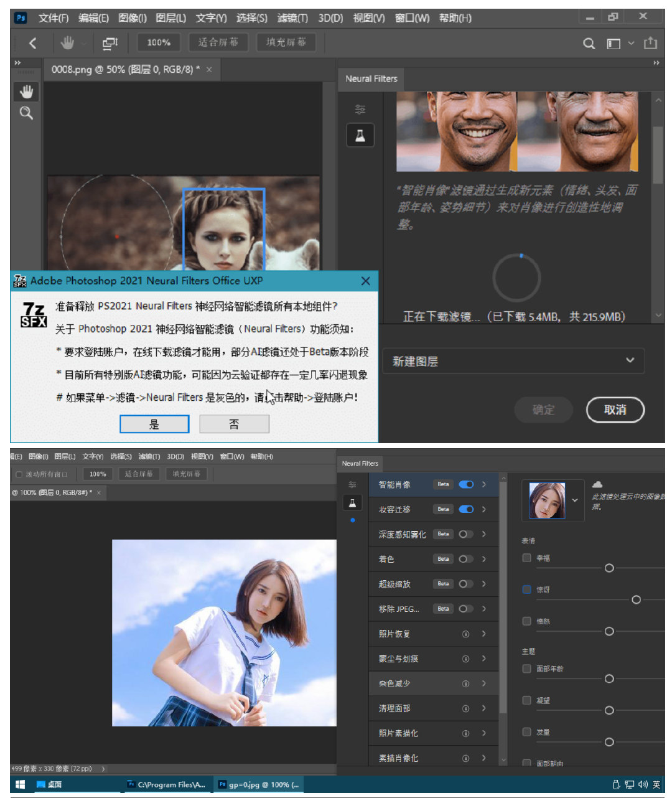
Task: Check the 面部年龄 checkbox
Action: tap(527, 669)
